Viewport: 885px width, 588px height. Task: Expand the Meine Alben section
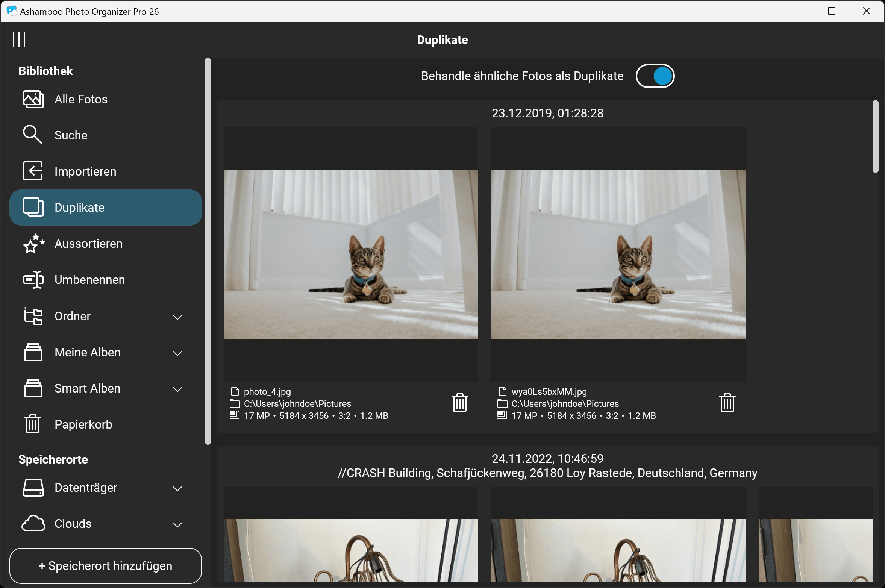(x=177, y=353)
